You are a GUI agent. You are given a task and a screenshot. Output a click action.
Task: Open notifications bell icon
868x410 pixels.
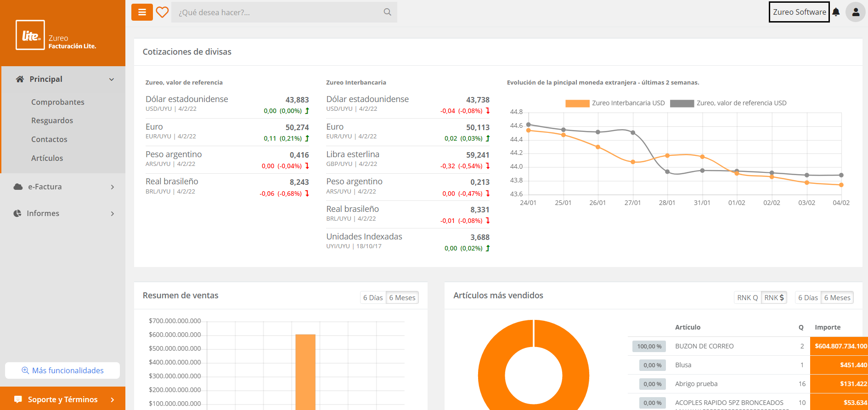836,12
